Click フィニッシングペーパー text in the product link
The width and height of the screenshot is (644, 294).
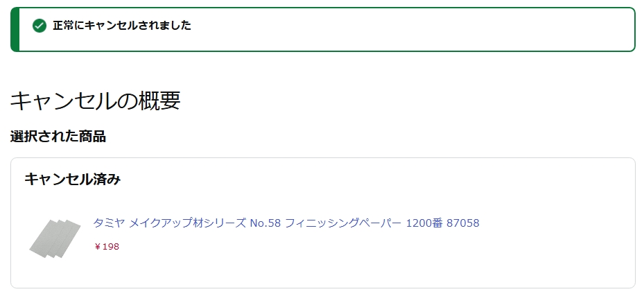(x=343, y=223)
